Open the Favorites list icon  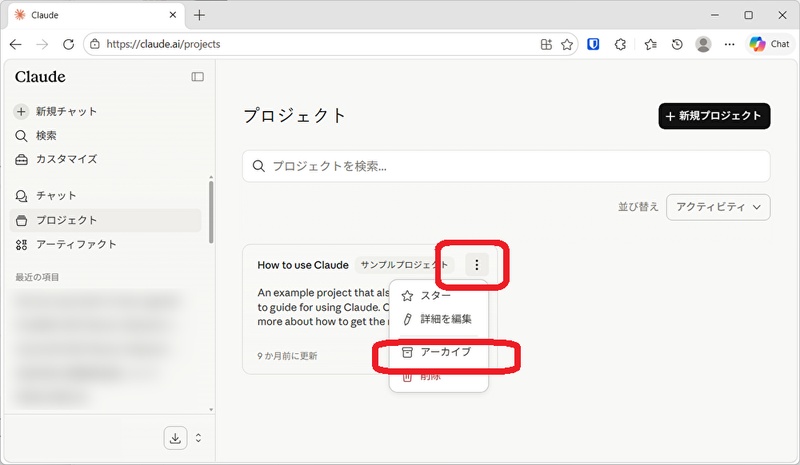651,44
